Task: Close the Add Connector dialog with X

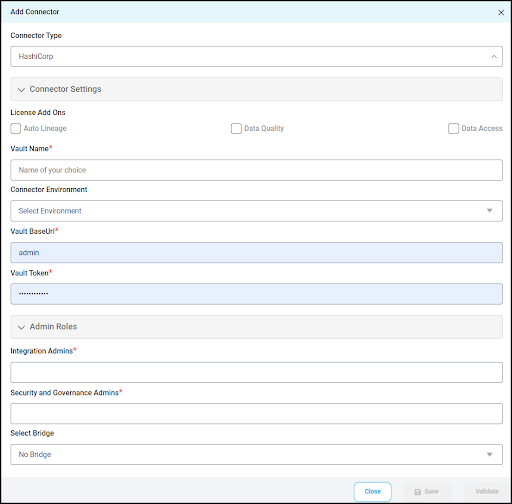Action: [501, 12]
